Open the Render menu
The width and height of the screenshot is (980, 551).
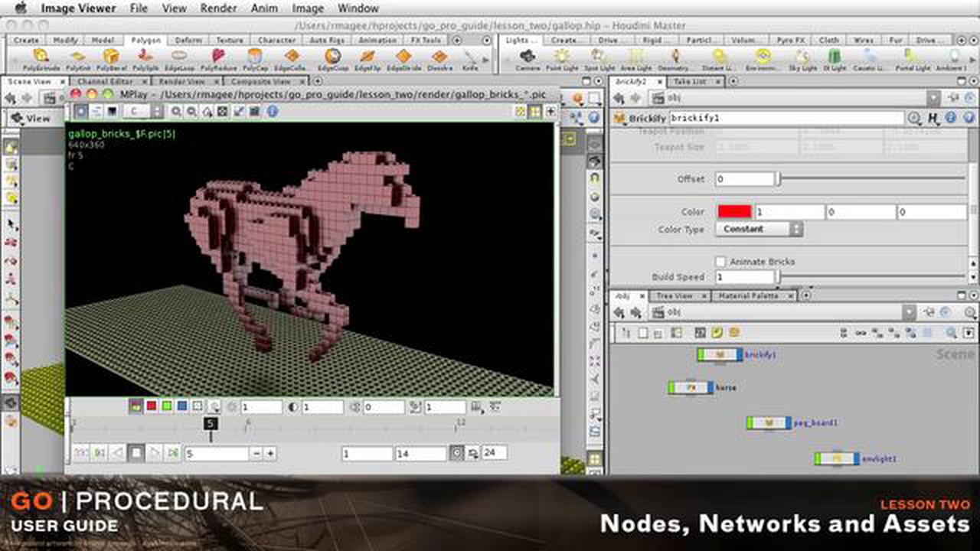pos(218,8)
